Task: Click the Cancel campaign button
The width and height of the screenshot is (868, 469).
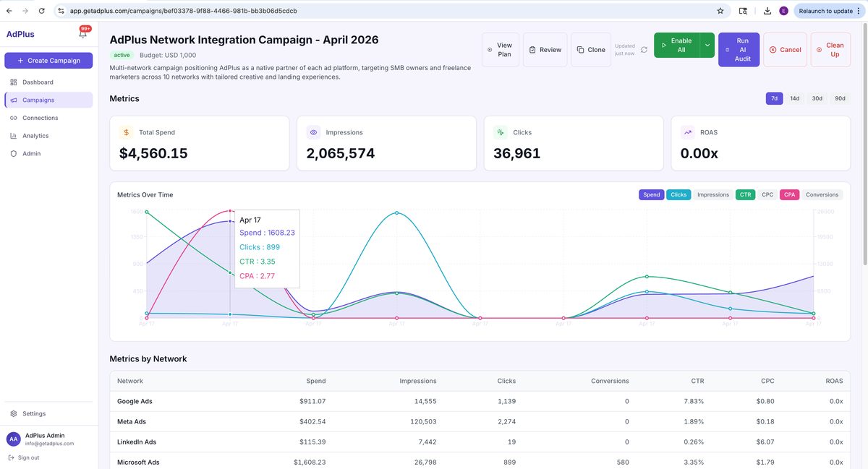Action: point(785,50)
